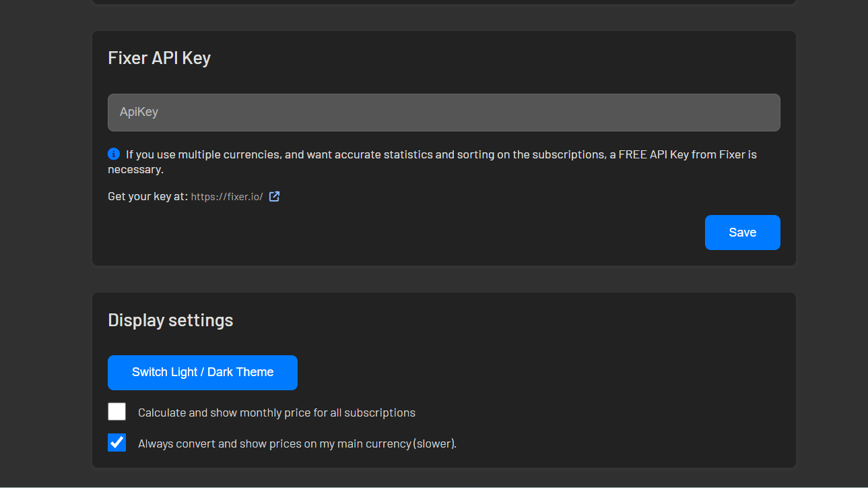The height and width of the screenshot is (488, 868).
Task: Save the Fixer API key
Action: (742, 233)
